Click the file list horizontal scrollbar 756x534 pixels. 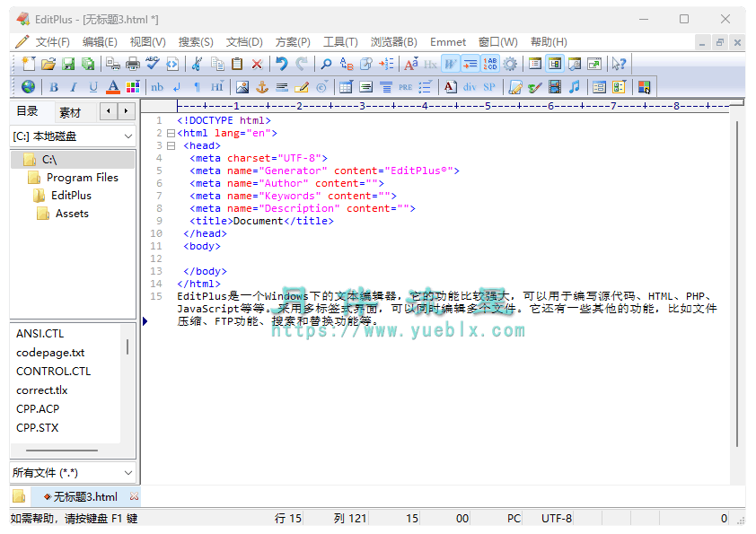[62, 451]
